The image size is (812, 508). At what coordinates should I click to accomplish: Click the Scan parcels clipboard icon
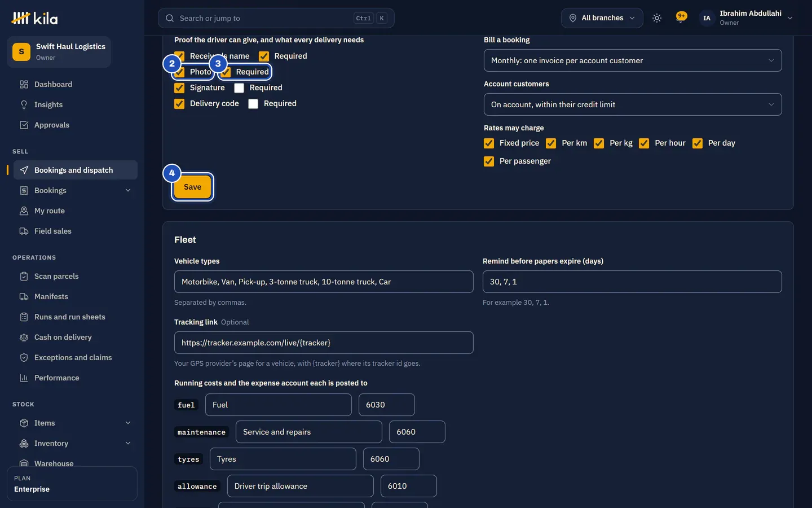pyautogui.click(x=24, y=276)
